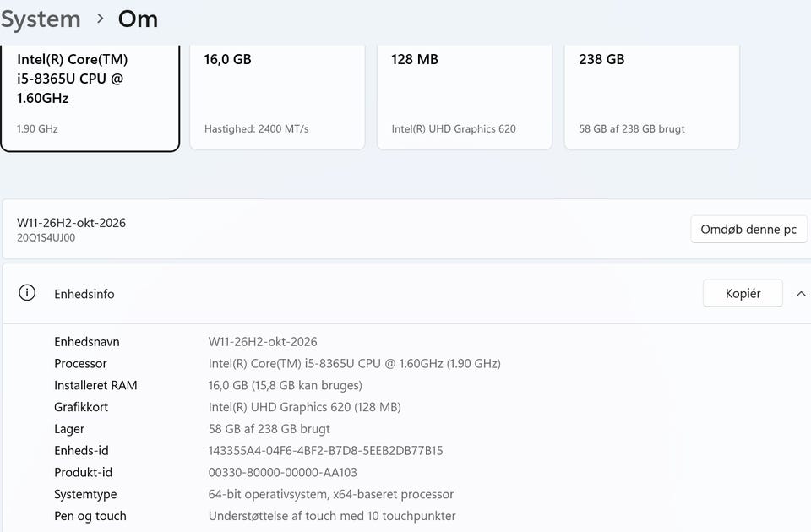Click the Processor label in Enhedsinfo
Image resolution: width=811 pixels, height=532 pixels.
point(81,363)
